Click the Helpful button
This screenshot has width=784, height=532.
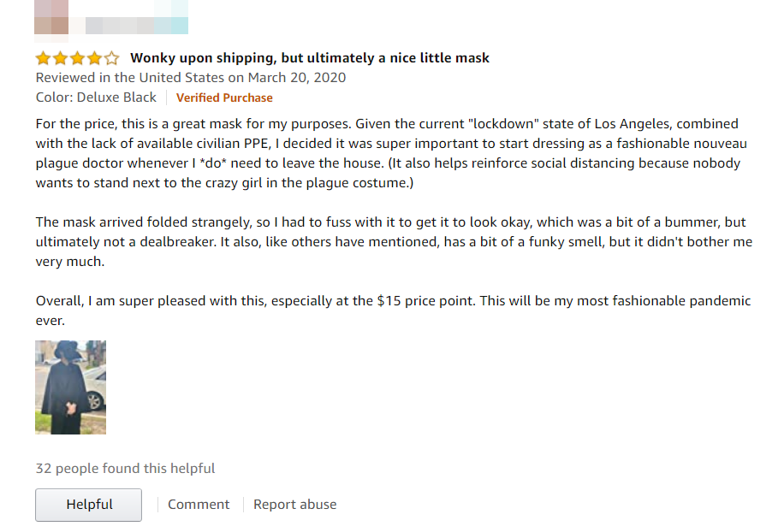(88, 505)
